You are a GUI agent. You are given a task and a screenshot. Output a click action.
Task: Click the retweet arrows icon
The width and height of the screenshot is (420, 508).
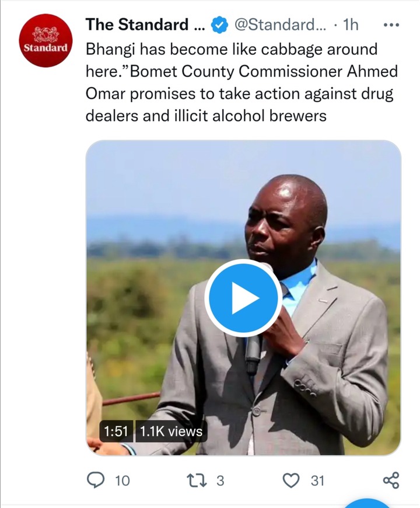197,481
